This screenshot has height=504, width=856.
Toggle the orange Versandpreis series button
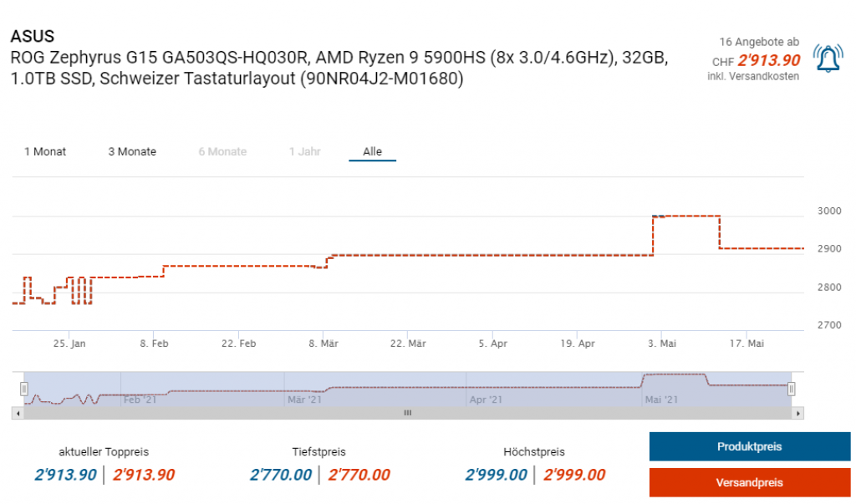pos(749,482)
